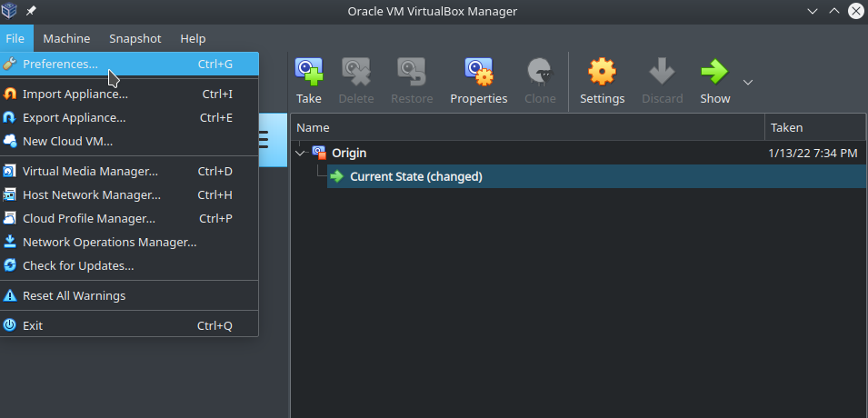Expand the dropdown arrow beside Show
The image size is (868, 418).
[748, 82]
